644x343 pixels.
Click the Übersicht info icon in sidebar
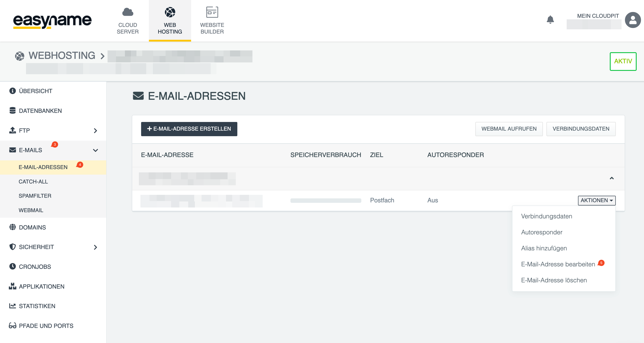12,91
